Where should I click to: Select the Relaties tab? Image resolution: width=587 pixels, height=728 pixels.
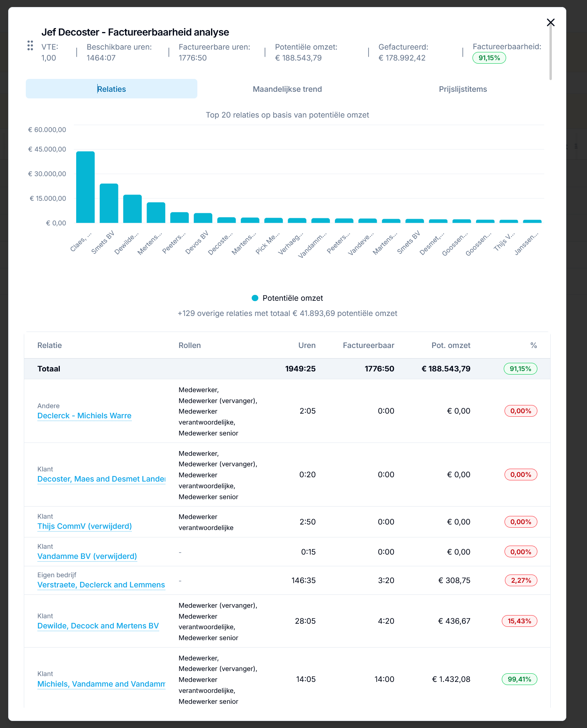click(111, 89)
